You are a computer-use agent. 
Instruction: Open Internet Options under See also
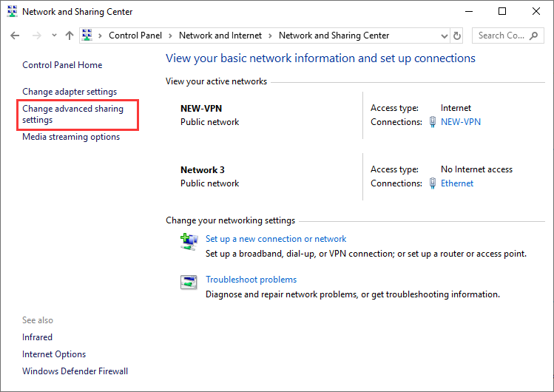54,354
